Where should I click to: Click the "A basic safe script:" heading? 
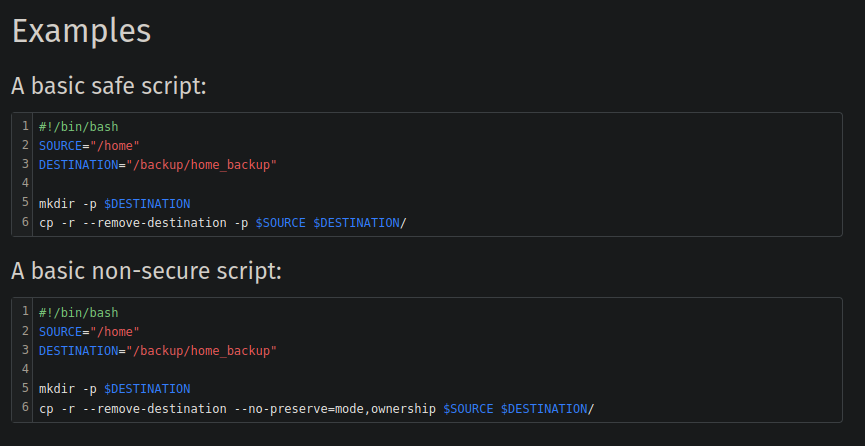pyautogui.click(x=109, y=86)
